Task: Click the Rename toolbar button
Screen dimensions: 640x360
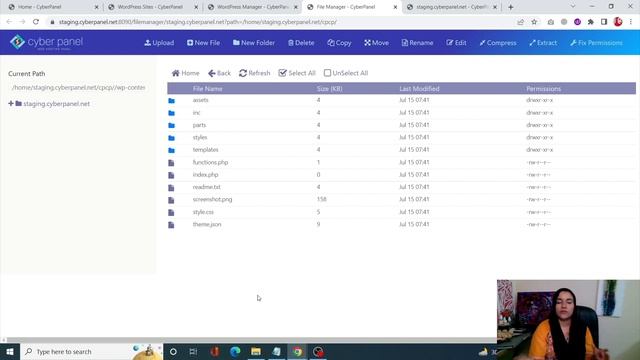Action: (x=417, y=43)
